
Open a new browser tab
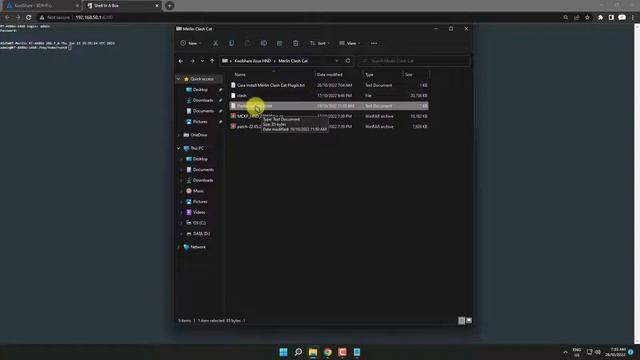coord(170,6)
